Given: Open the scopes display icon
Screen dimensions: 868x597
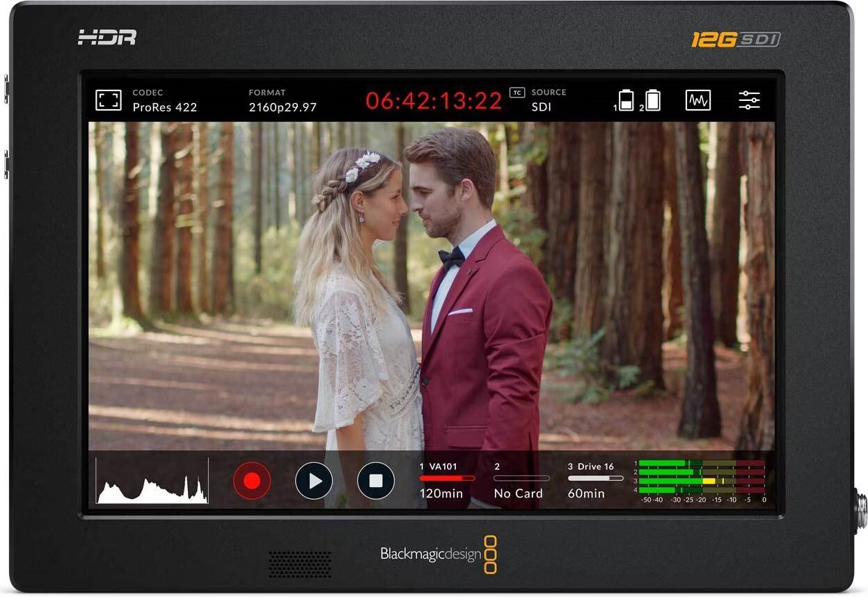Looking at the screenshot, I should click(698, 101).
